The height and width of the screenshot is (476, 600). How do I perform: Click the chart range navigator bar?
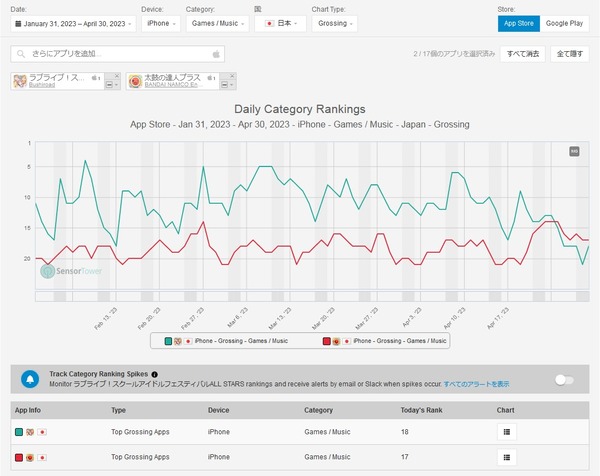pos(312,297)
